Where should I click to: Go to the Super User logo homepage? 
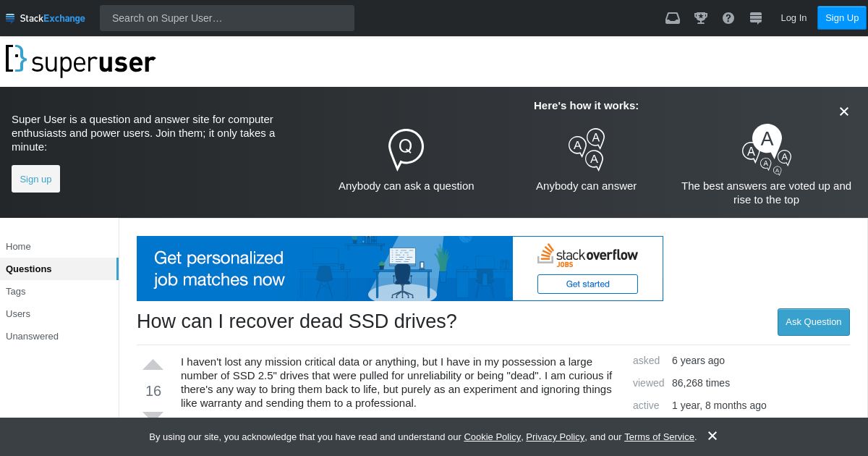pyautogui.click(x=80, y=62)
